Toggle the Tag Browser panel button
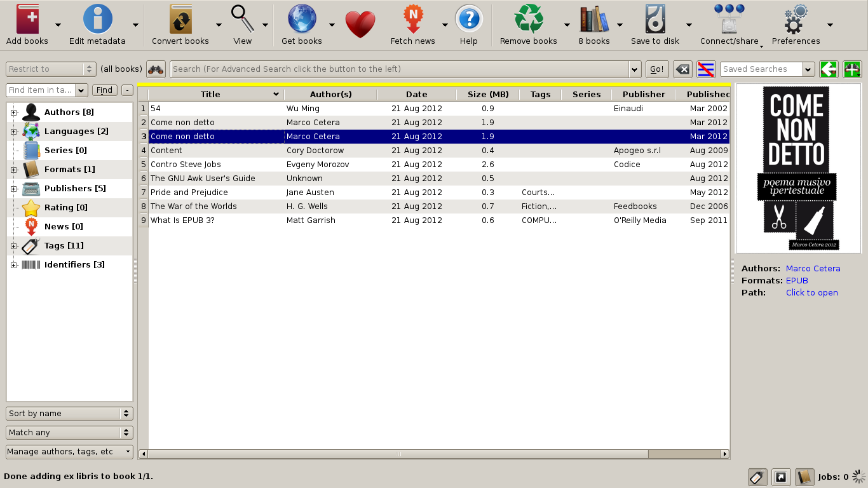The image size is (868, 488). point(757,477)
